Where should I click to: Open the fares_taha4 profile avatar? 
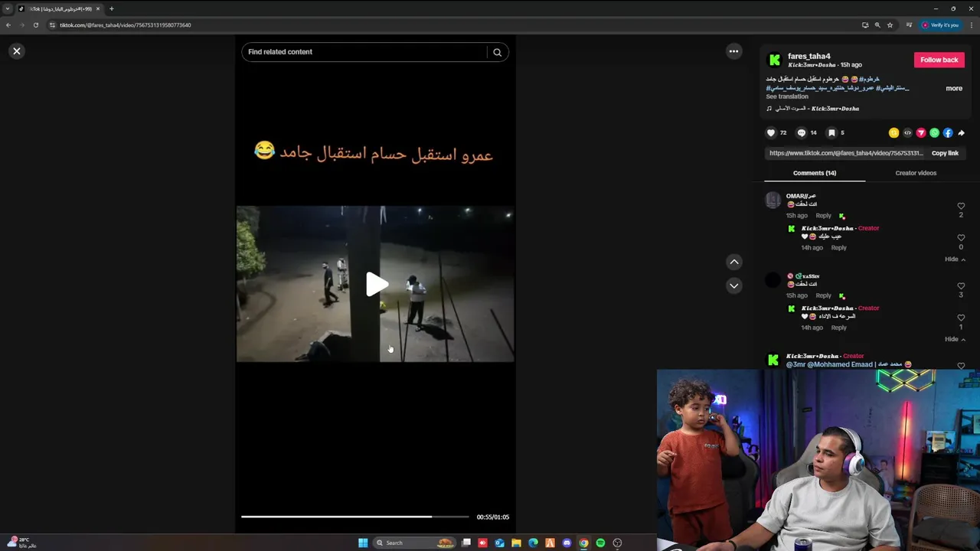[774, 60]
